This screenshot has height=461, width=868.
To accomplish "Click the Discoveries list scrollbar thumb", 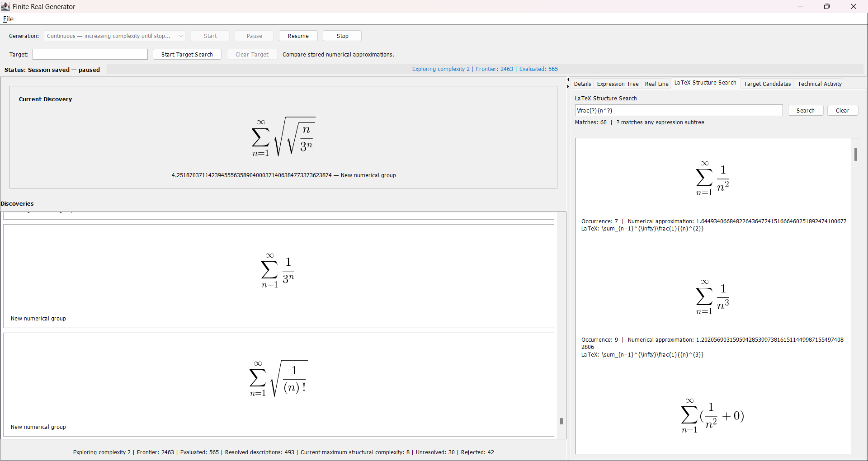I will (x=561, y=421).
